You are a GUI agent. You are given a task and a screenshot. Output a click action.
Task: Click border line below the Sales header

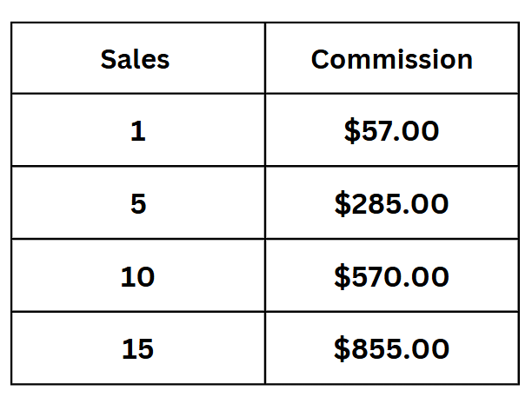(x=137, y=93)
